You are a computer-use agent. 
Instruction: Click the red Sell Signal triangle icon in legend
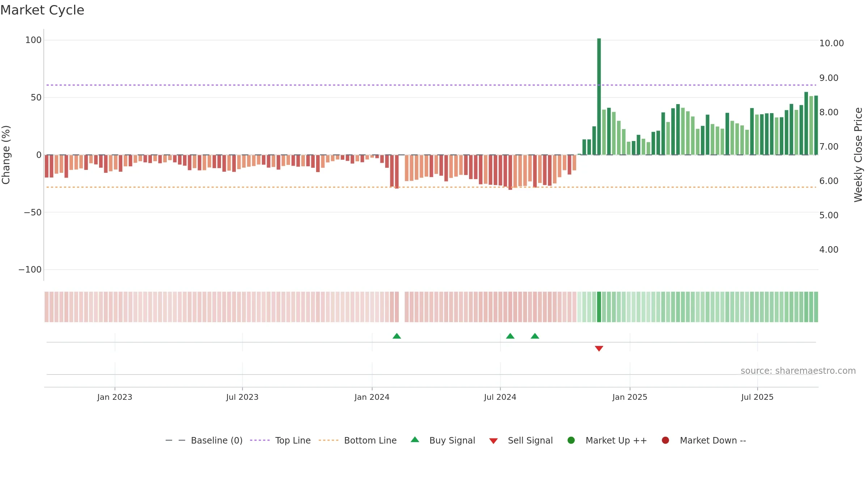click(x=493, y=441)
